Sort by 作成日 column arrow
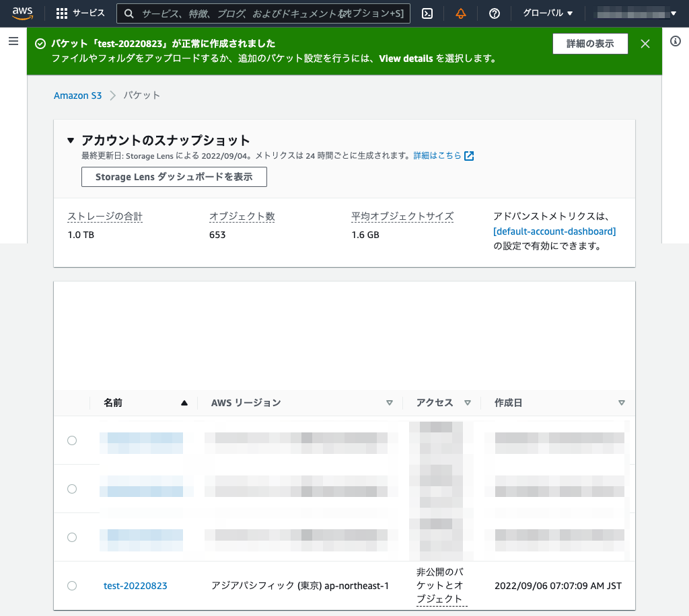Viewport: 689px width, 616px height. 621,403
